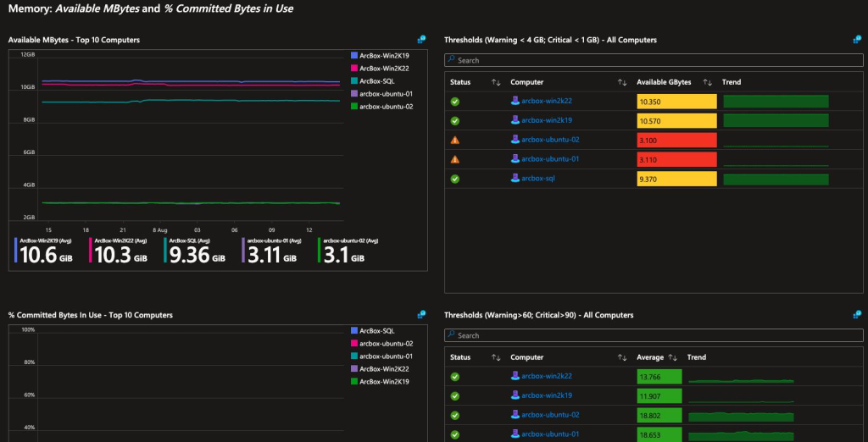Click search field above memory thresholds table
This screenshot has width=868, height=442.
[x=654, y=60]
